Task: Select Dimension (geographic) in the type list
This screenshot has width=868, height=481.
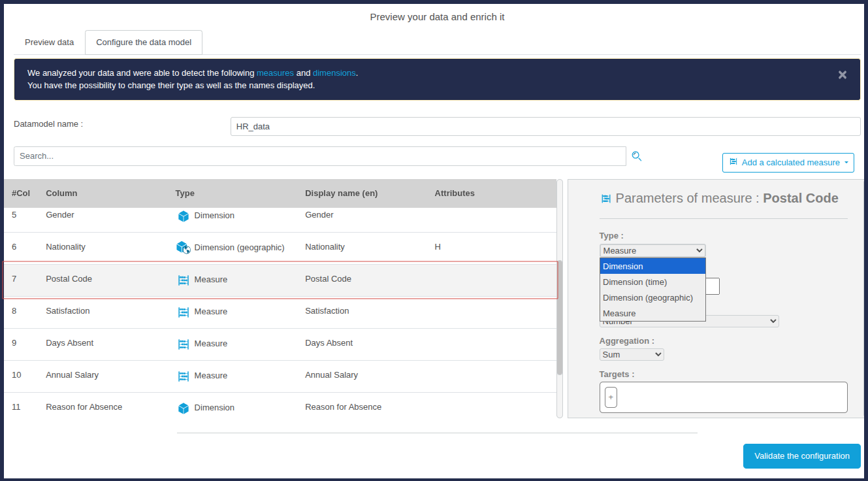Action: 647,297
